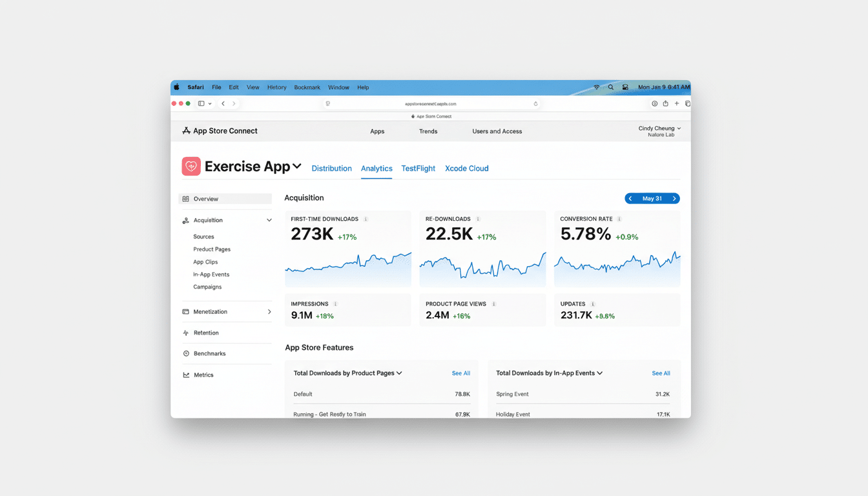Go back with the browser back arrow
The height and width of the screenshot is (496, 868).
click(223, 103)
